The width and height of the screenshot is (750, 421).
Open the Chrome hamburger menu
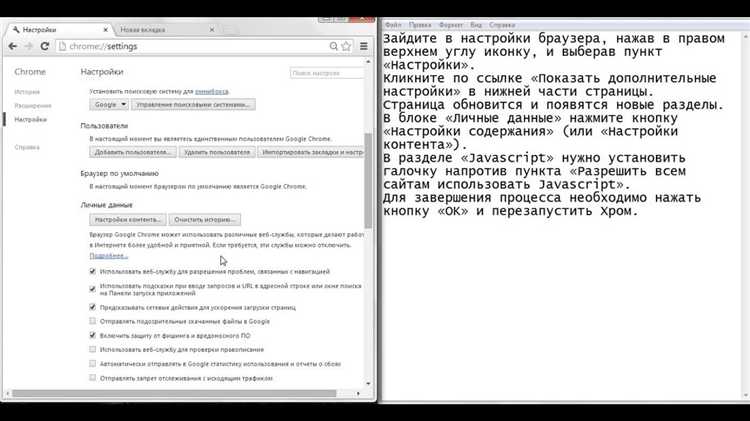click(x=364, y=46)
